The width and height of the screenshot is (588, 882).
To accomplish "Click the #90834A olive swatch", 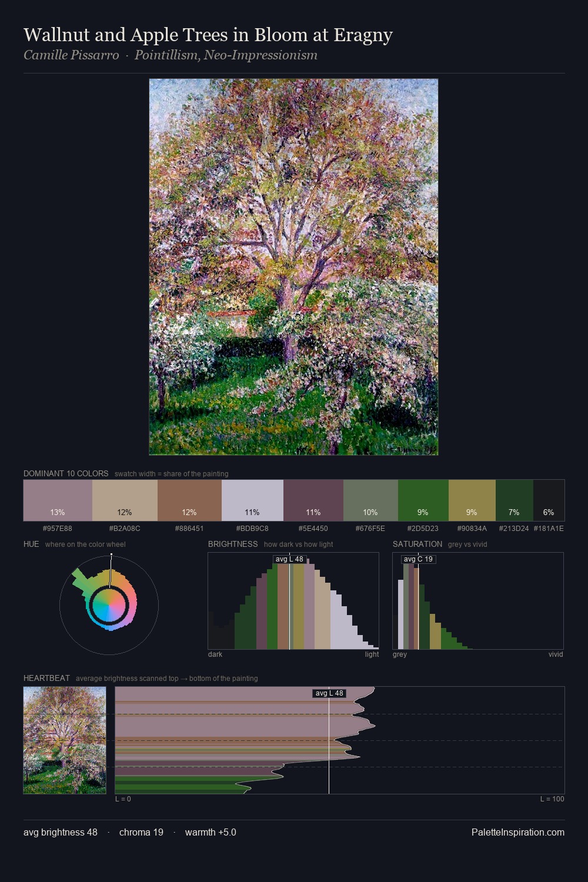I will pyautogui.click(x=472, y=500).
